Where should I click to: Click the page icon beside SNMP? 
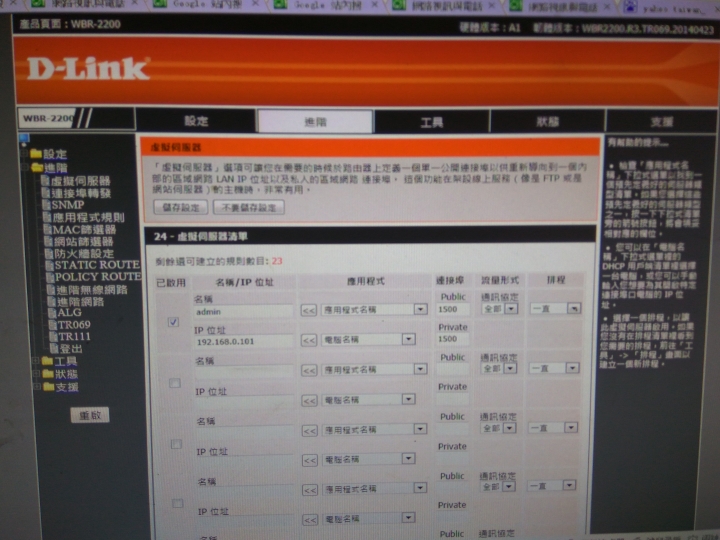(x=46, y=205)
